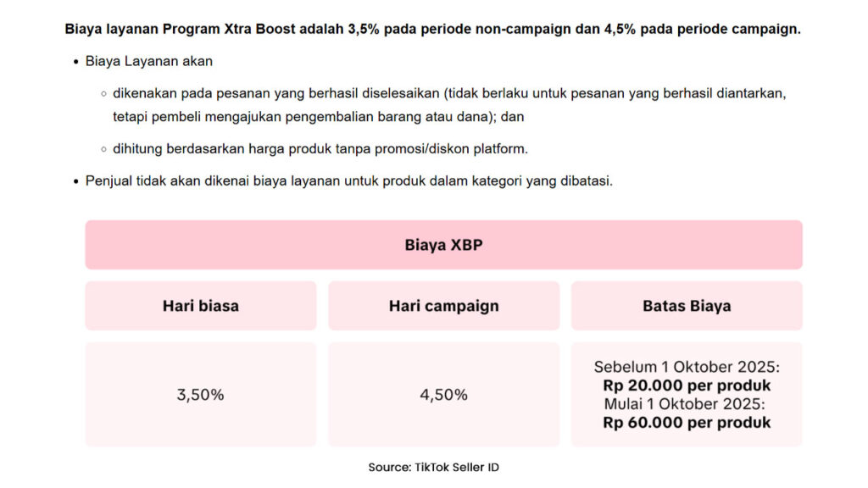The image size is (868, 488).
Task: Click the "Rp 20.000 per produk" value
Action: [687, 386]
